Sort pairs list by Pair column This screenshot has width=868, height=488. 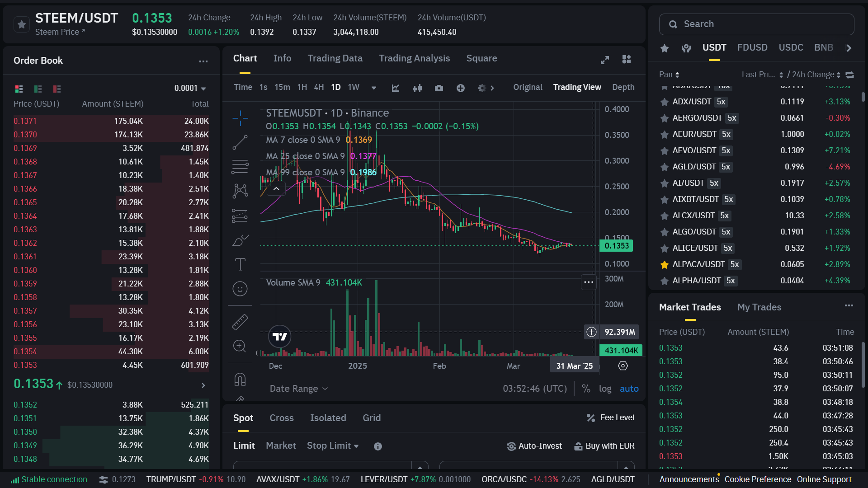click(x=669, y=75)
